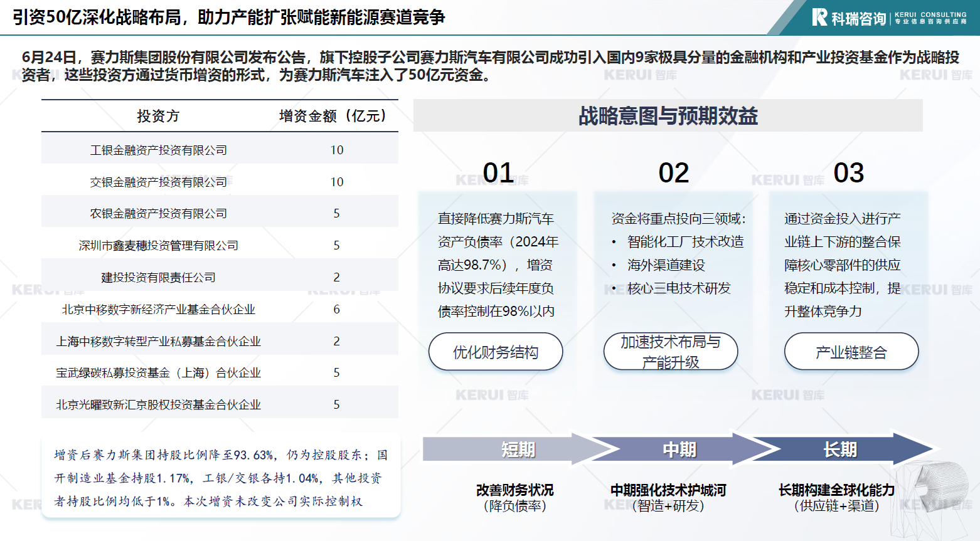
Task: Click amount 5 in the 农银金融 row
Action: (336, 213)
